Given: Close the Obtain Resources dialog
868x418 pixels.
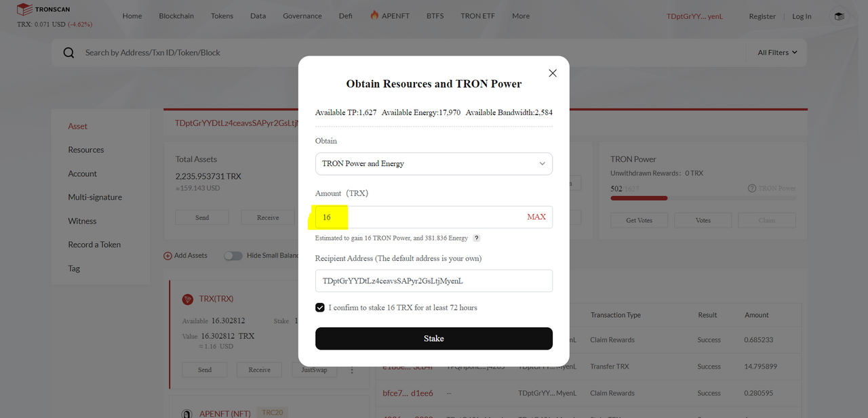Looking at the screenshot, I should pyautogui.click(x=553, y=73).
